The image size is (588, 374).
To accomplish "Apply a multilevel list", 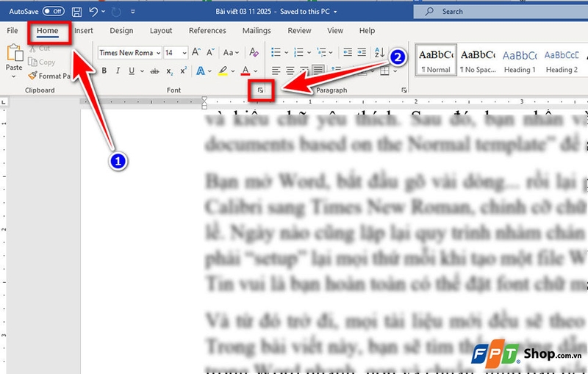I will pyautogui.click(x=321, y=52).
